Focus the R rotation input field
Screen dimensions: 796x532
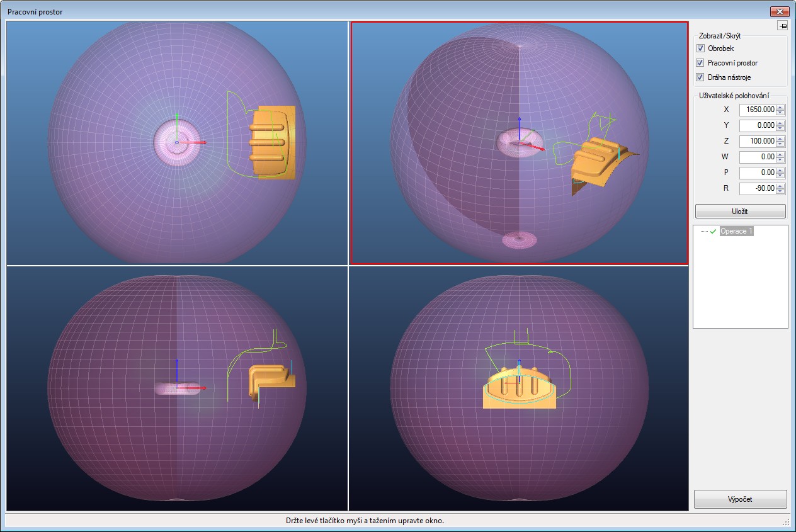[x=758, y=188]
